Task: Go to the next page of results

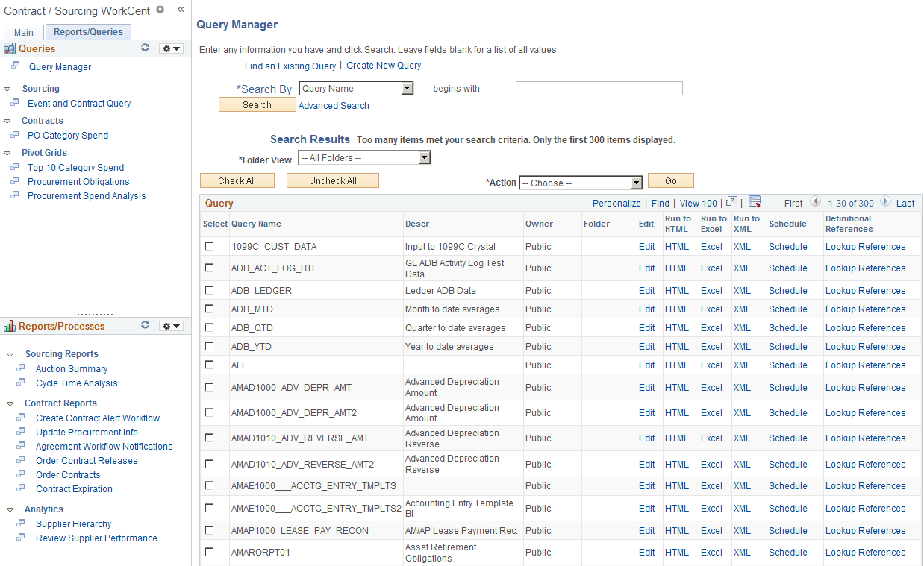Action: coord(886,203)
